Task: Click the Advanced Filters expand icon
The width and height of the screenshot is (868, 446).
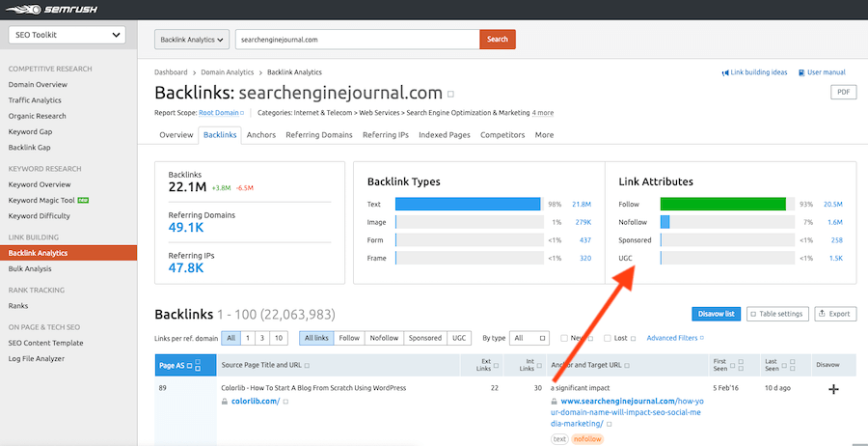Action: pos(702,338)
